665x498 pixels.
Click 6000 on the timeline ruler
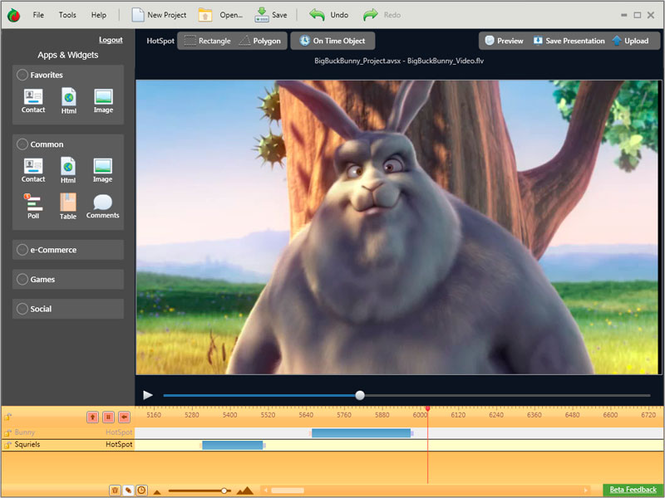tap(420, 415)
